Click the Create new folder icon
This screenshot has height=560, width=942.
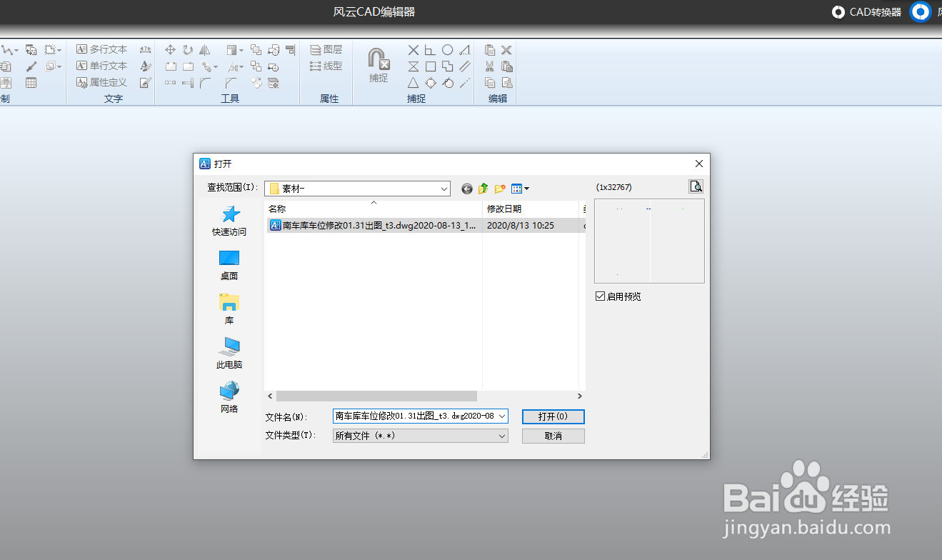500,189
